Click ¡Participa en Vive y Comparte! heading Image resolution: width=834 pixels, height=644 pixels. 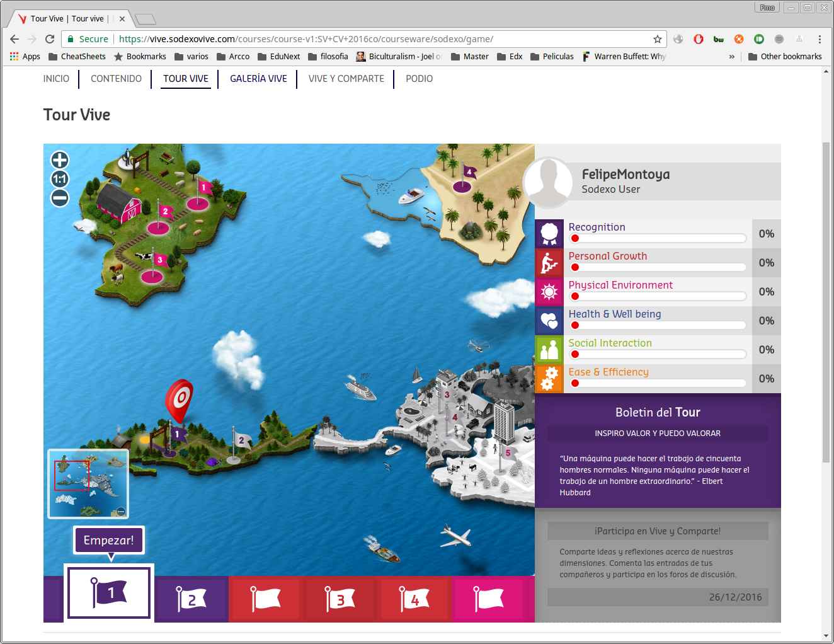coord(658,531)
